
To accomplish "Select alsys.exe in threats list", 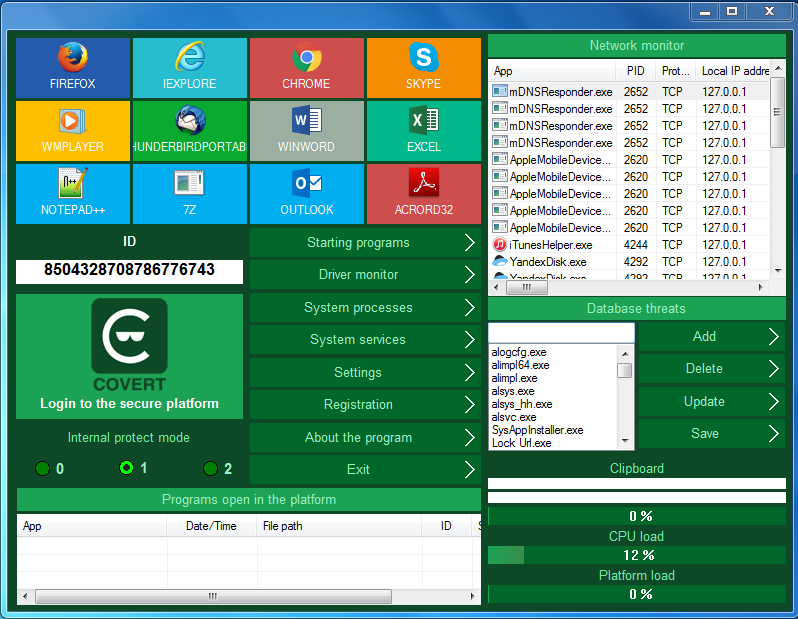I will coord(513,391).
